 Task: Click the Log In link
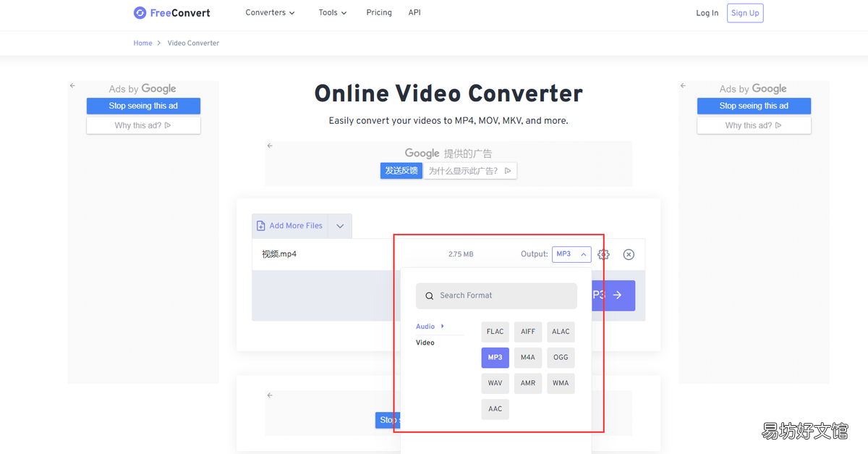[707, 13]
